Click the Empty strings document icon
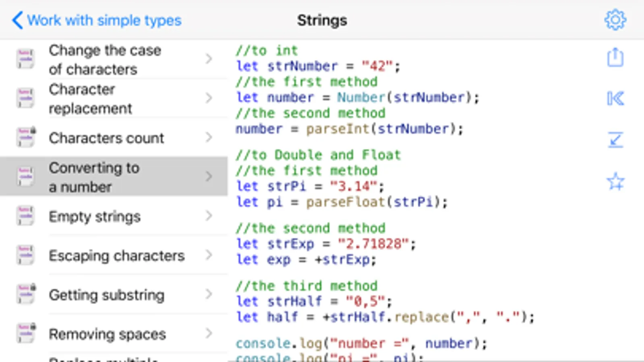The width and height of the screenshot is (644, 362). (25, 216)
